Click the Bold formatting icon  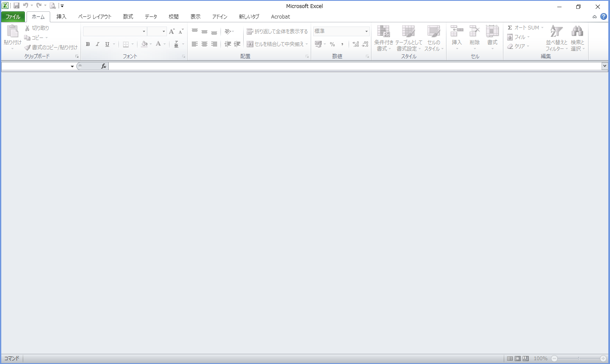(x=88, y=44)
